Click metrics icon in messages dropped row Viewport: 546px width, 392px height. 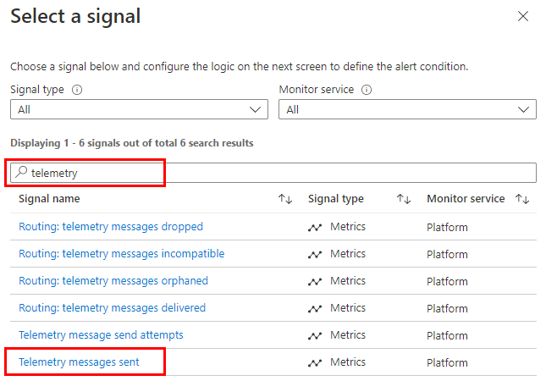pos(315,227)
